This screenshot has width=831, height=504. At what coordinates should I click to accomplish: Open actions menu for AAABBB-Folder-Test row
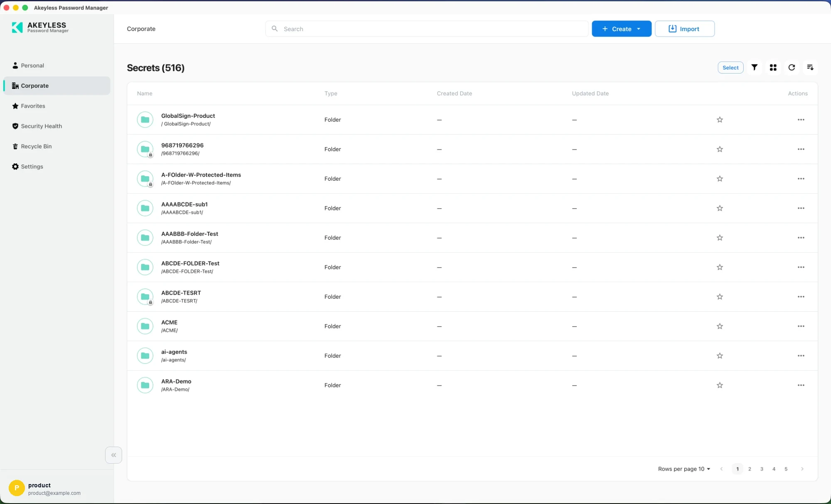coord(801,238)
